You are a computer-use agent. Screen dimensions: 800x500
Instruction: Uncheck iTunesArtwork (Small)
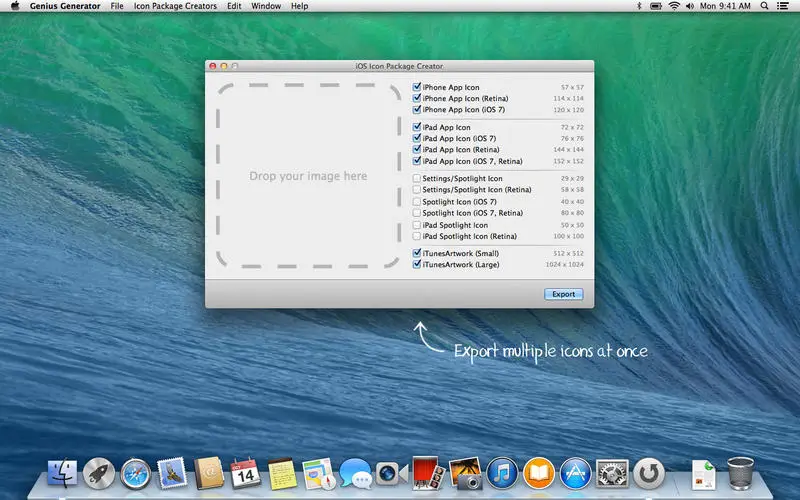click(x=417, y=253)
